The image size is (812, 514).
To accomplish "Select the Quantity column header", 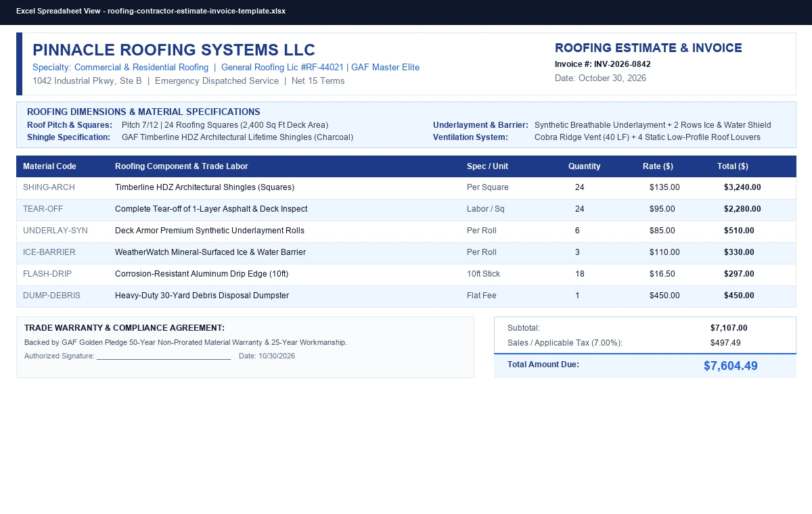I will click(584, 166).
